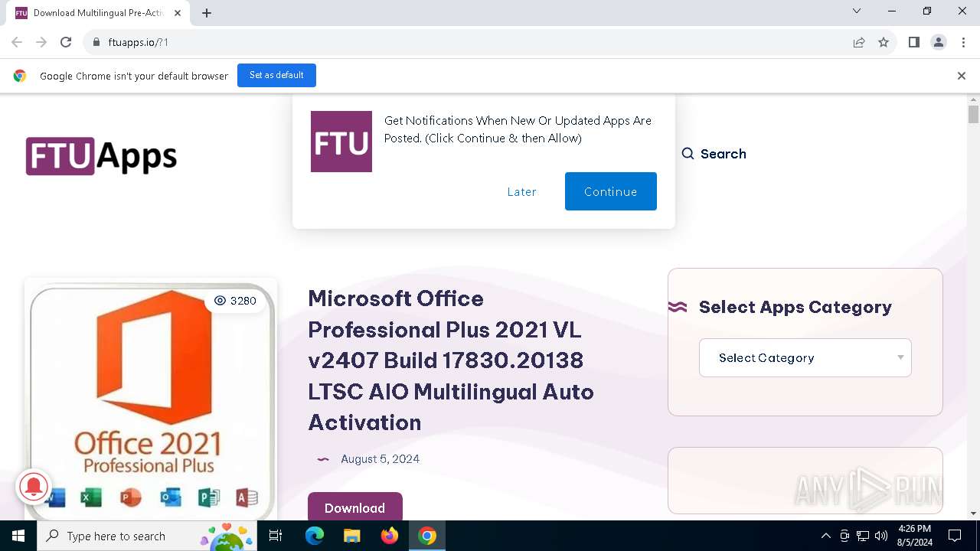980x551 pixels.
Task: Open the Chrome profile avatar
Action: pyautogui.click(x=939, y=42)
